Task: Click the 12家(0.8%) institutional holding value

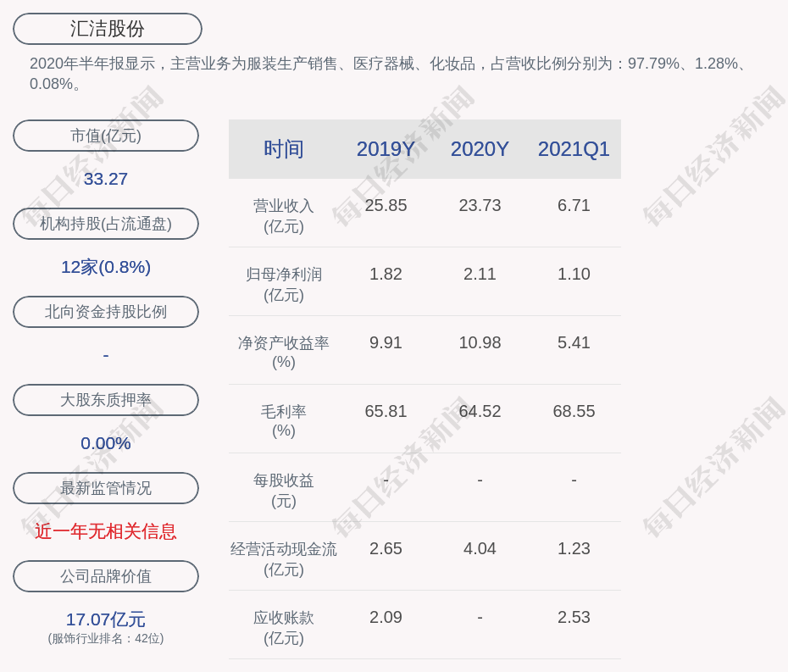Action: pos(106,267)
